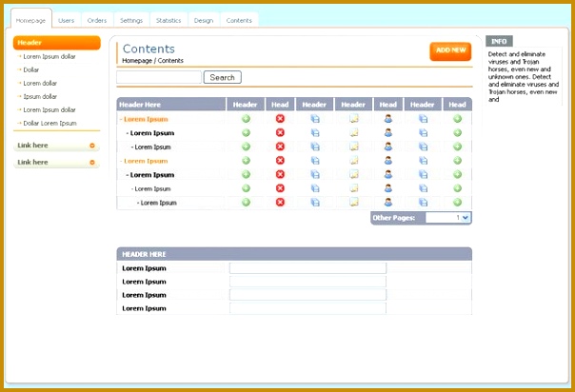
Task: Click the green add icon in the first table row's Header column
Action: [x=246, y=119]
